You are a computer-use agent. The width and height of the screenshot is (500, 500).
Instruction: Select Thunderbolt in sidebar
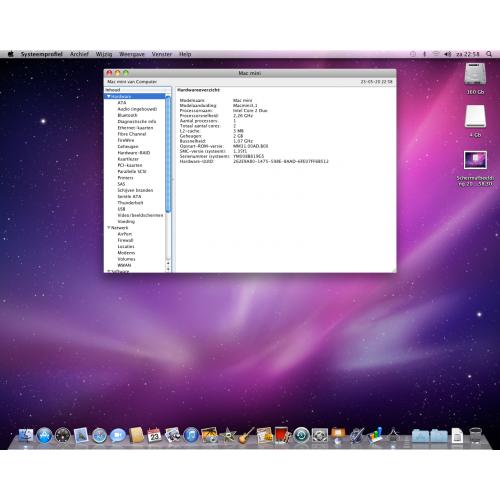tap(130, 203)
